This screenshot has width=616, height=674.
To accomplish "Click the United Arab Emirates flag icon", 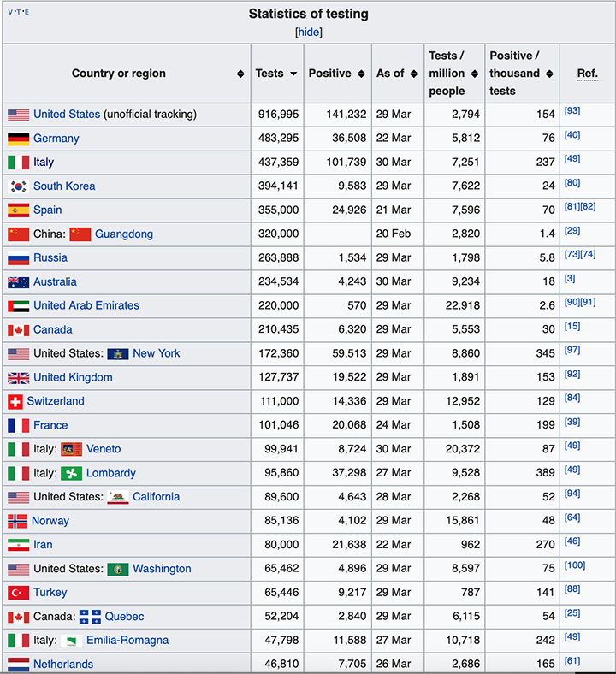I will pos(19,306).
